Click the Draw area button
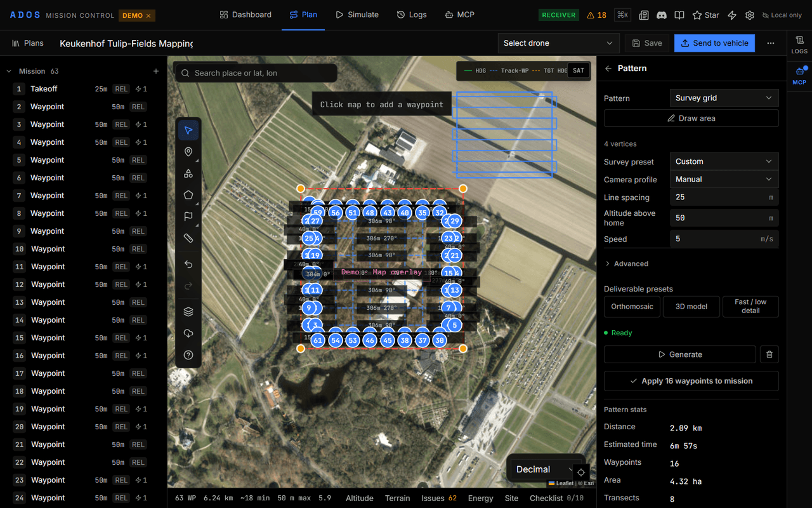812x508 pixels. (x=691, y=118)
